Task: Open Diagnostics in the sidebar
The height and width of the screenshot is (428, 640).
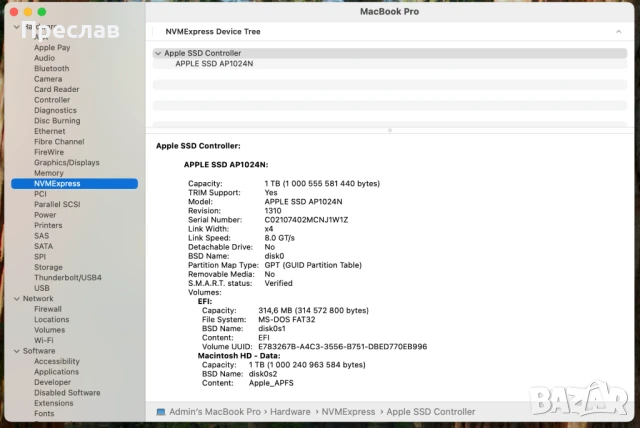Action: (x=55, y=110)
